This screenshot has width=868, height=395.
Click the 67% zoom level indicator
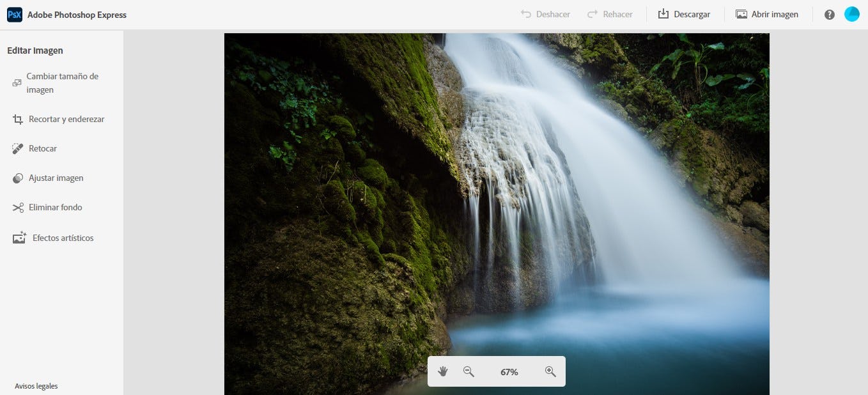click(509, 372)
